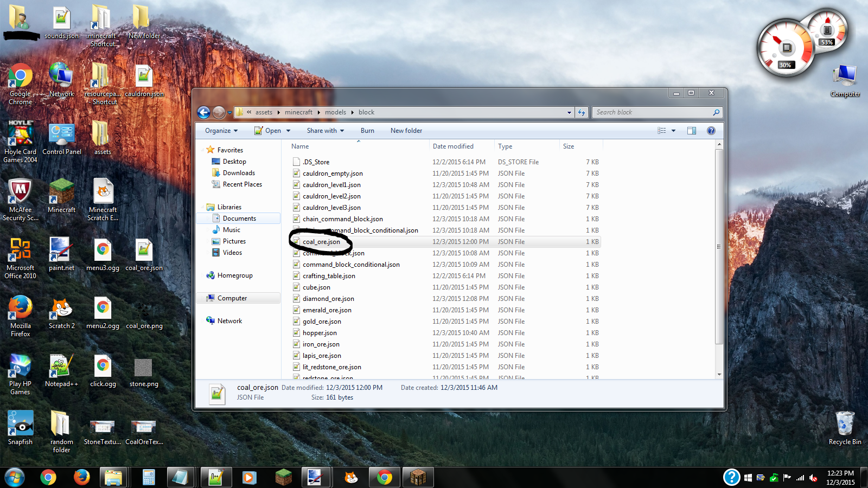Click the Search block input field
This screenshot has height=488, width=868.
click(653, 112)
